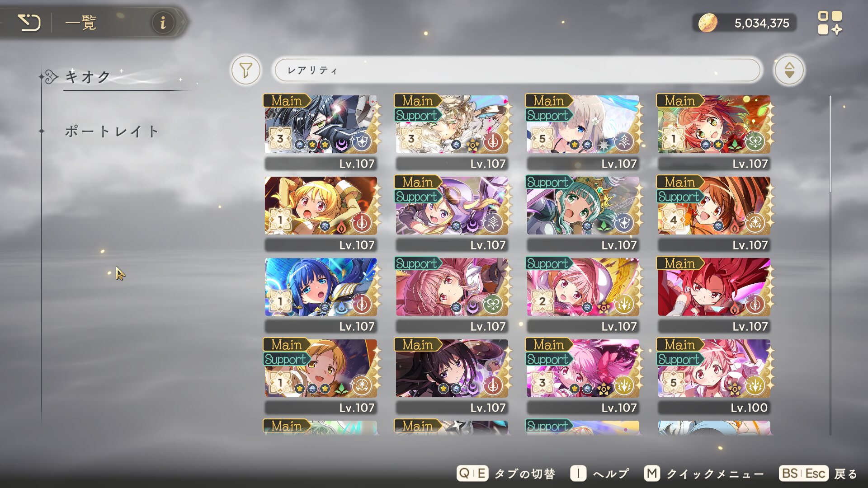
Task: Switch to the ポートレイト tab
Action: (112, 131)
